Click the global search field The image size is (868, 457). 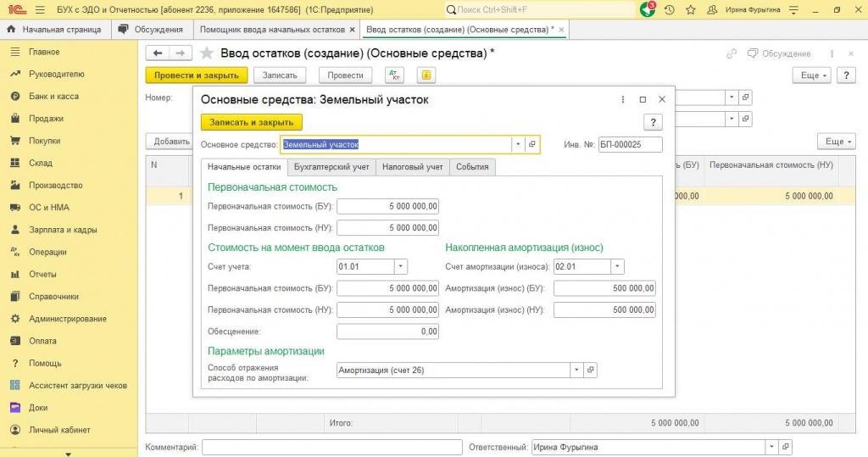tap(540, 10)
